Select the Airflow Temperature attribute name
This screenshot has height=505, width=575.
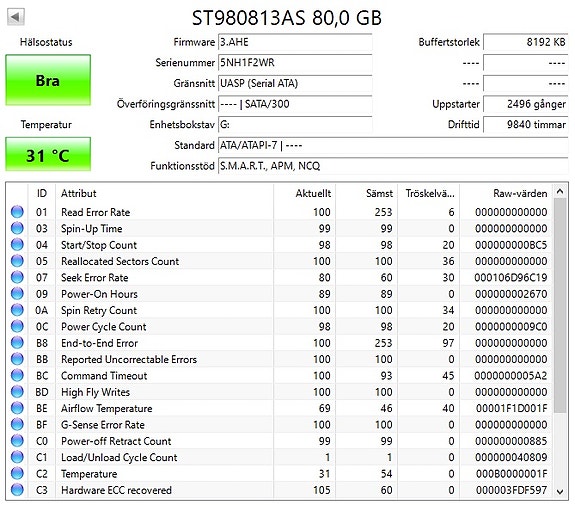click(x=106, y=409)
